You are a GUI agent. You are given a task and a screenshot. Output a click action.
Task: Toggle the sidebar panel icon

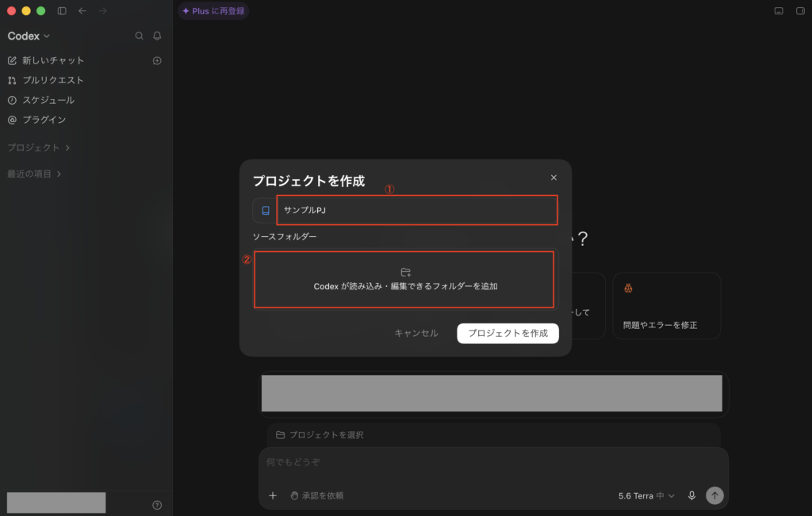pyautogui.click(x=62, y=11)
